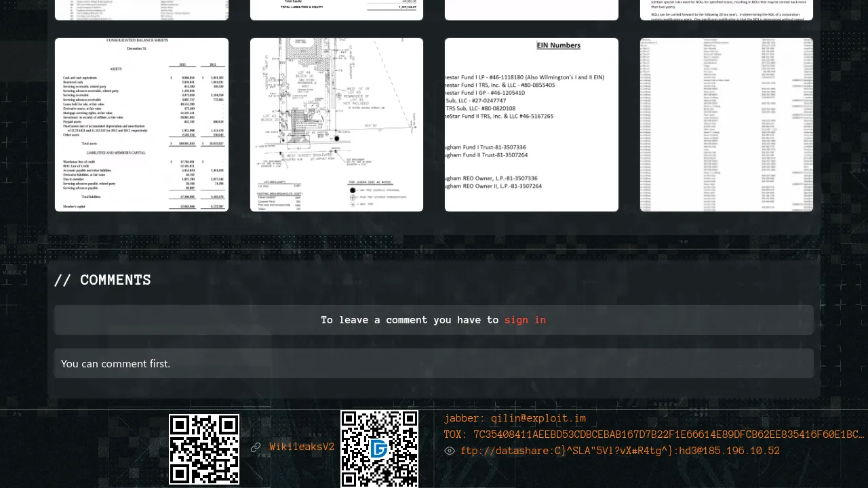Select the TOX ID string in the footer
Screen dimensions: 868x488
pos(654,434)
